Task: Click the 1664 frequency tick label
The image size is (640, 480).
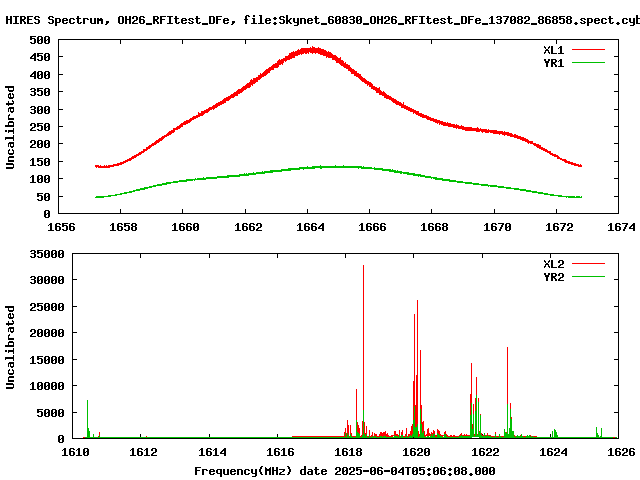Action: tap(310, 227)
